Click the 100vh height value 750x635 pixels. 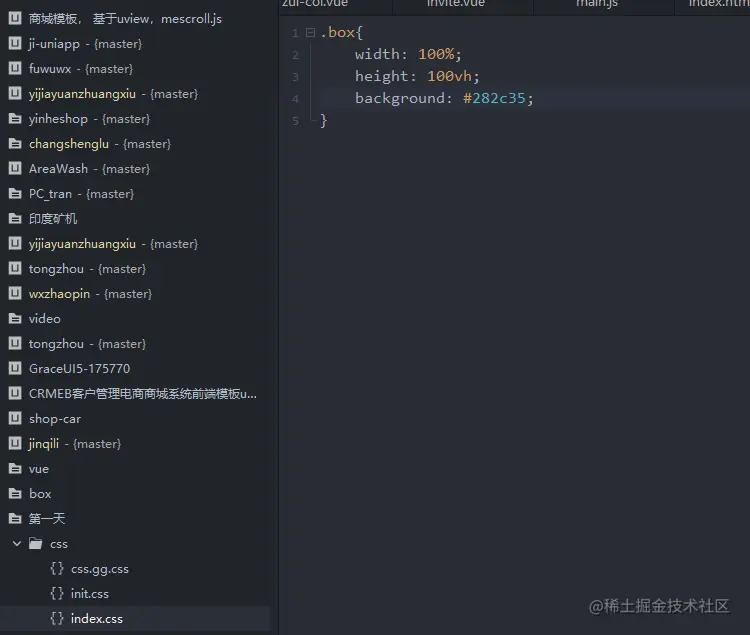pos(449,76)
